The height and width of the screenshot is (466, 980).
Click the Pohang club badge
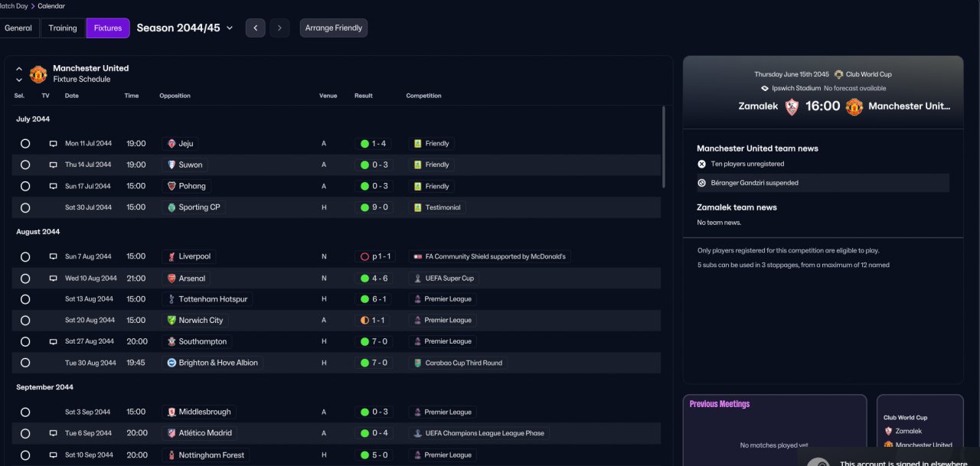(171, 186)
